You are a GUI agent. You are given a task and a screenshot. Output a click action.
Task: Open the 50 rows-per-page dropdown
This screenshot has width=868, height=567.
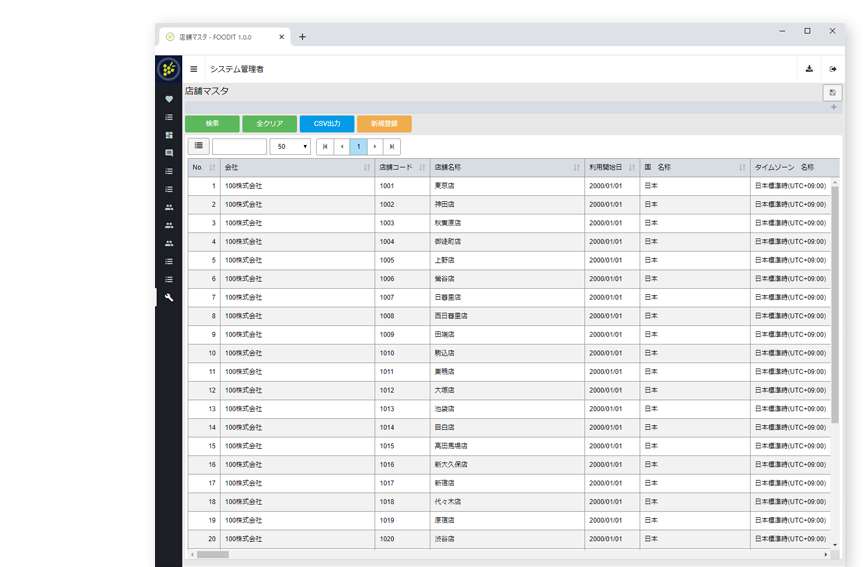pyautogui.click(x=290, y=146)
